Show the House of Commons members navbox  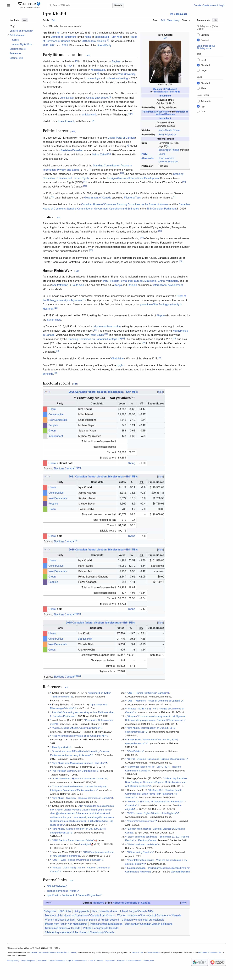pyautogui.click(x=183, y=902)
